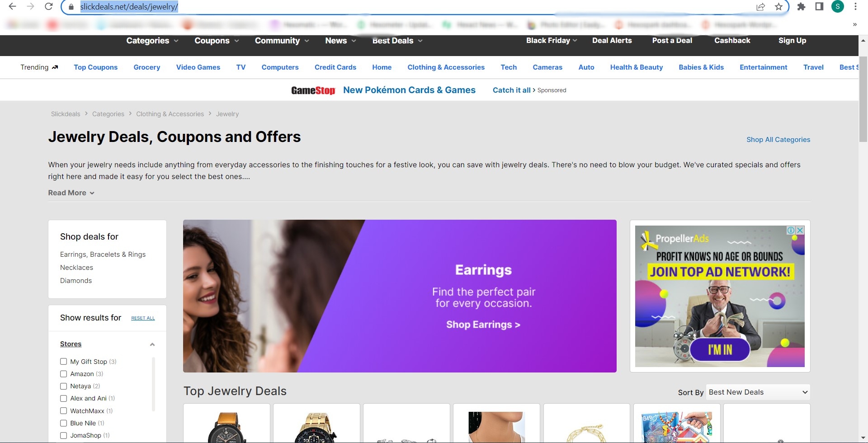Open the Chrome three-dot menu
Viewport: 868px width, 443px height.
[855, 7]
